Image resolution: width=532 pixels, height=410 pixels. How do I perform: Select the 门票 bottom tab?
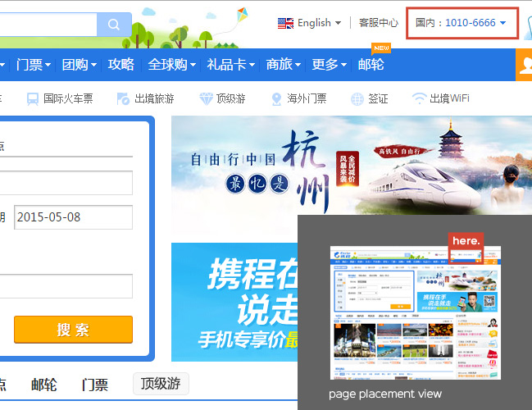95,385
